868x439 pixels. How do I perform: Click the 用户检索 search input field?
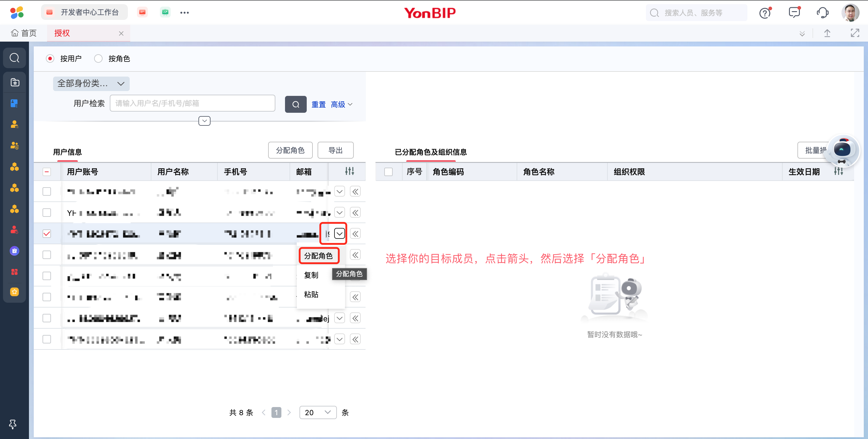click(192, 103)
